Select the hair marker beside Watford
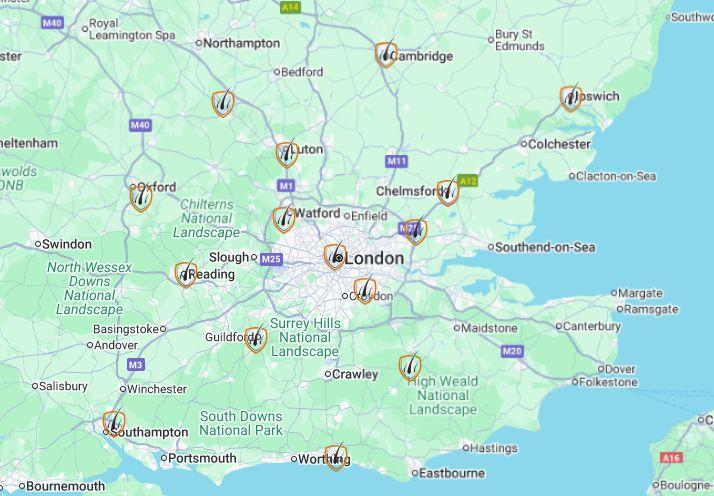This screenshot has height=496, width=714. point(284,219)
